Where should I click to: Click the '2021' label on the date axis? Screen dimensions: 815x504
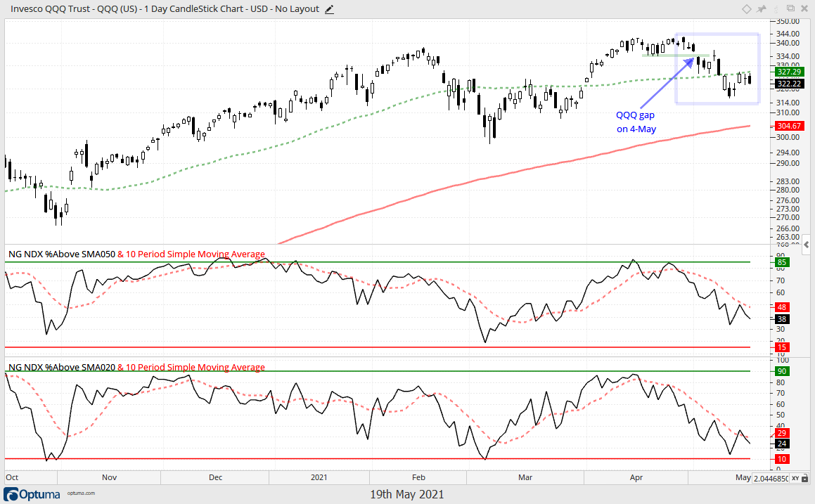tap(319, 477)
